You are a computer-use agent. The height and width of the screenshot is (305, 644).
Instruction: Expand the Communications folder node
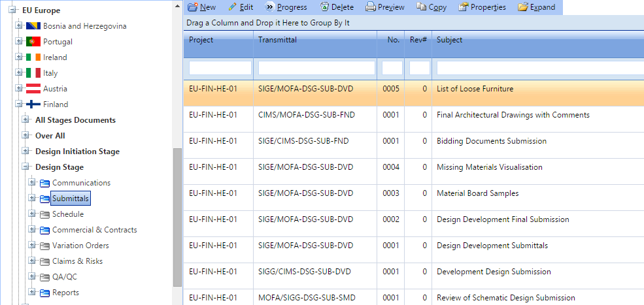tap(33, 183)
